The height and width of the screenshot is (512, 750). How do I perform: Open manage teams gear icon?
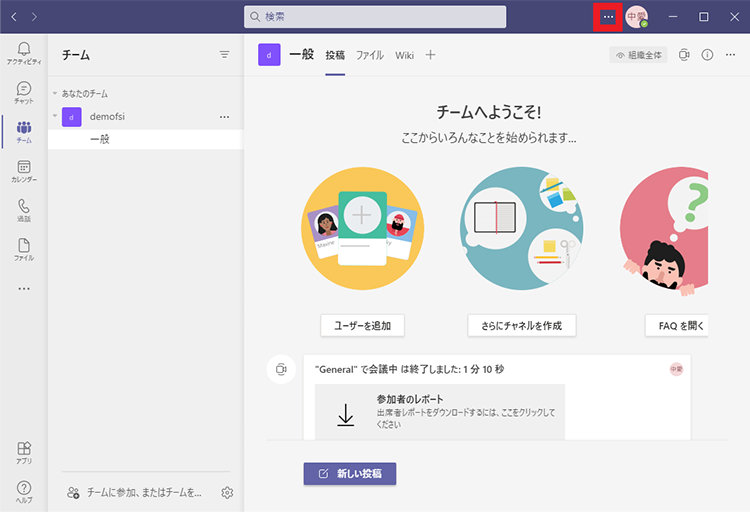coord(227,492)
